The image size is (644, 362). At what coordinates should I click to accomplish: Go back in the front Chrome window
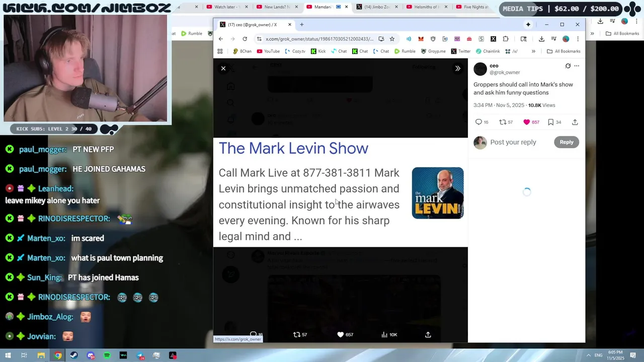[x=220, y=39]
